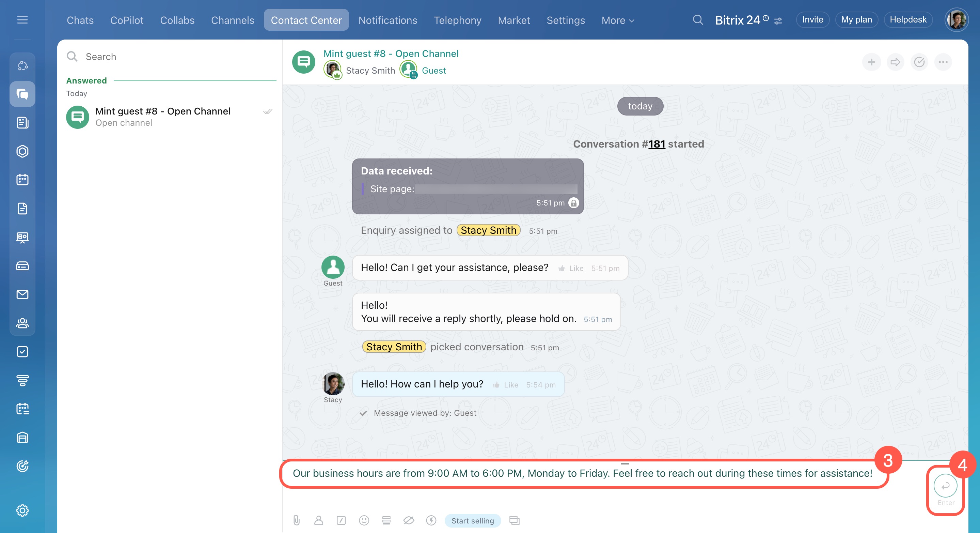Image resolution: width=980 pixels, height=533 pixels.
Task: Open the three-dots conversation menu
Action: click(x=943, y=62)
